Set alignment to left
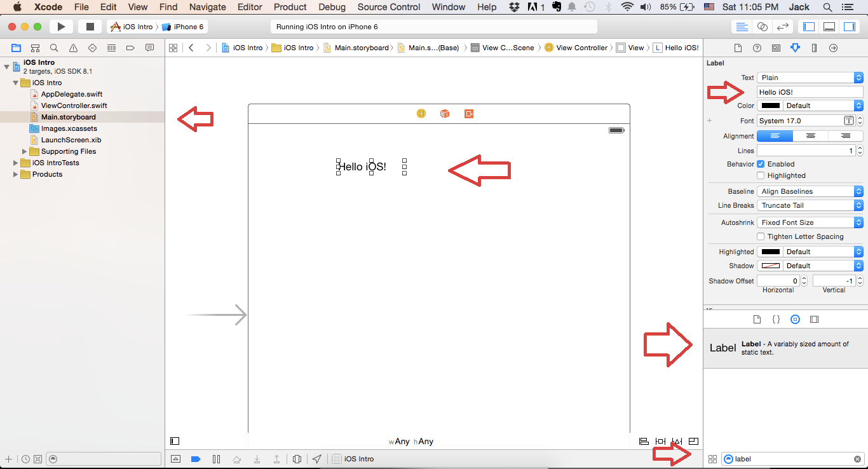The height and width of the screenshot is (469, 868). coord(775,136)
